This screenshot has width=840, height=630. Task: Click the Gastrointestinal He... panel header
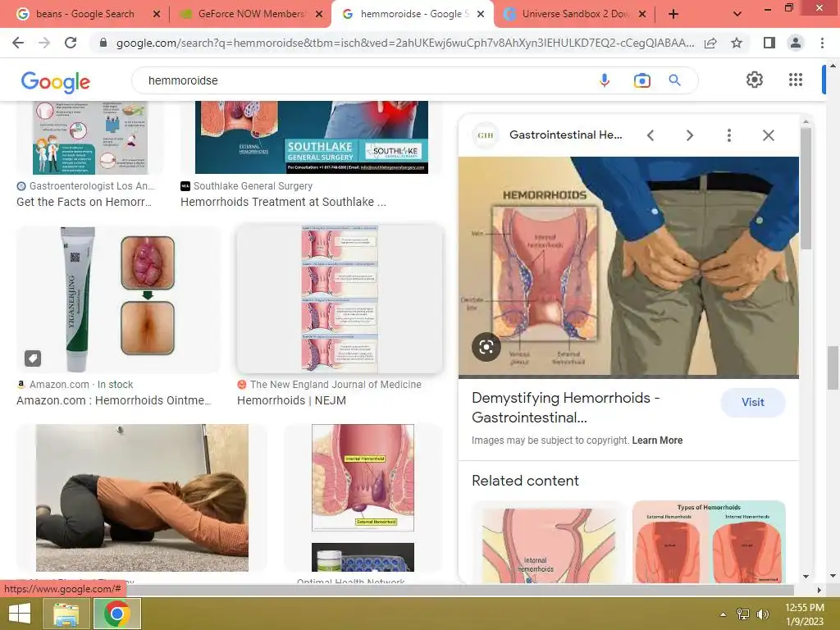[x=566, y=135]
